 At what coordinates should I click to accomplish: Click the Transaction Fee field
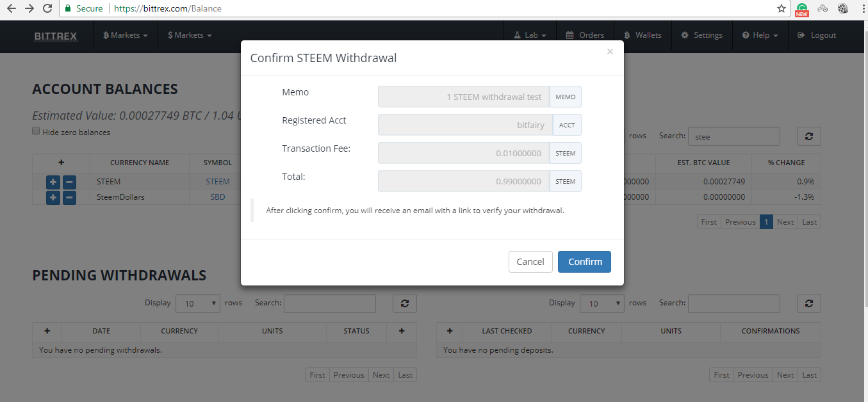(x=464, y=153)
